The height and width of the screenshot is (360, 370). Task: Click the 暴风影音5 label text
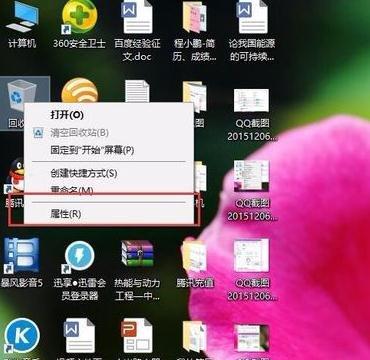tap(22, 283)
